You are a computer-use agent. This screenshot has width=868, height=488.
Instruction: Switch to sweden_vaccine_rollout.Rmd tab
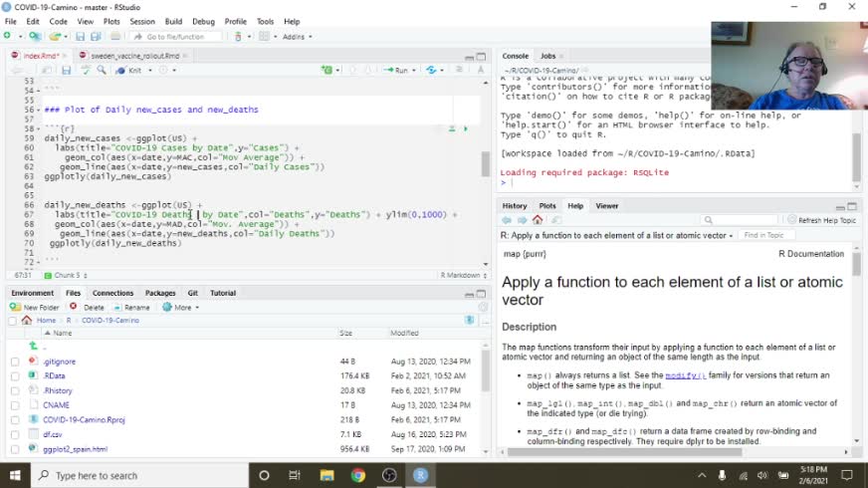[x=135, y=56]
